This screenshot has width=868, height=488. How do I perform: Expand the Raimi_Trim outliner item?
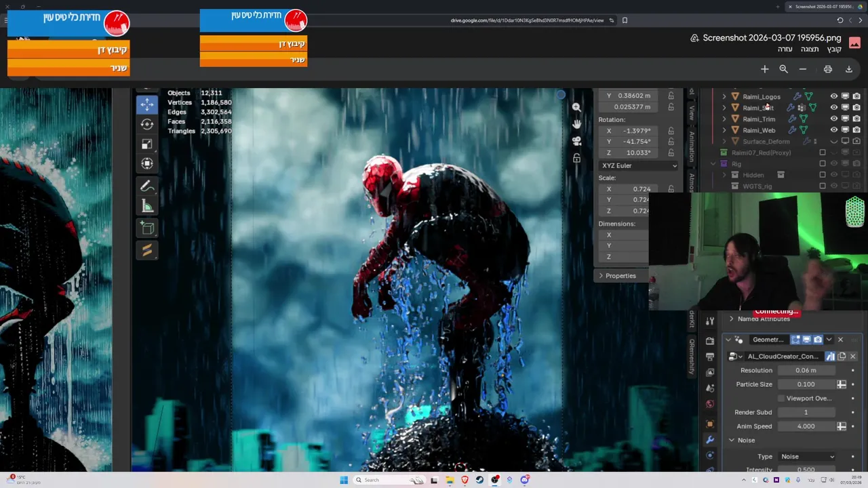pyautogui.click(x=724, y=119)
